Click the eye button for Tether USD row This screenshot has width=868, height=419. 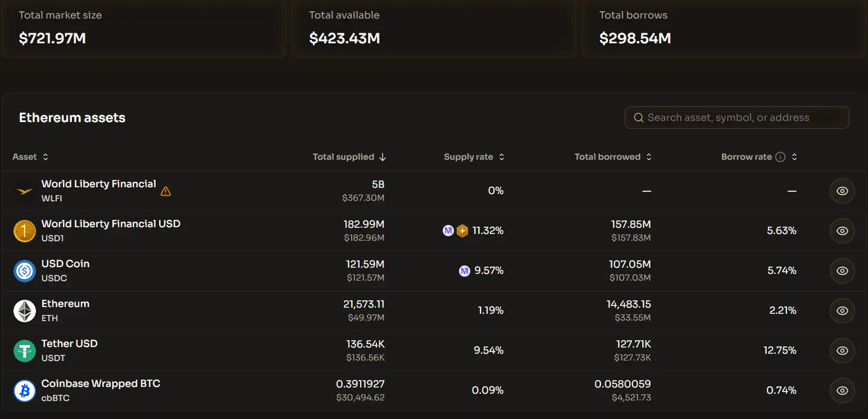coord(842,350)
